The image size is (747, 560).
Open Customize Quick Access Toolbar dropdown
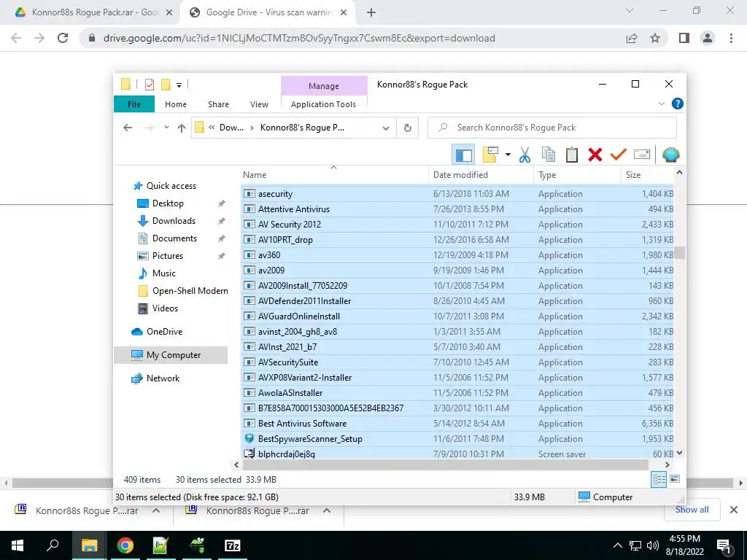[x=179, y=85]
